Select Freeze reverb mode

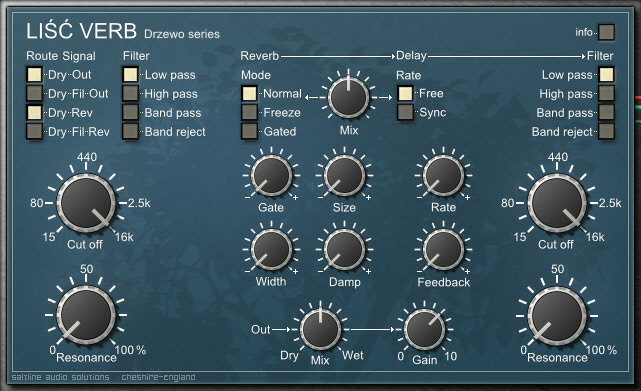pos(249,112)
